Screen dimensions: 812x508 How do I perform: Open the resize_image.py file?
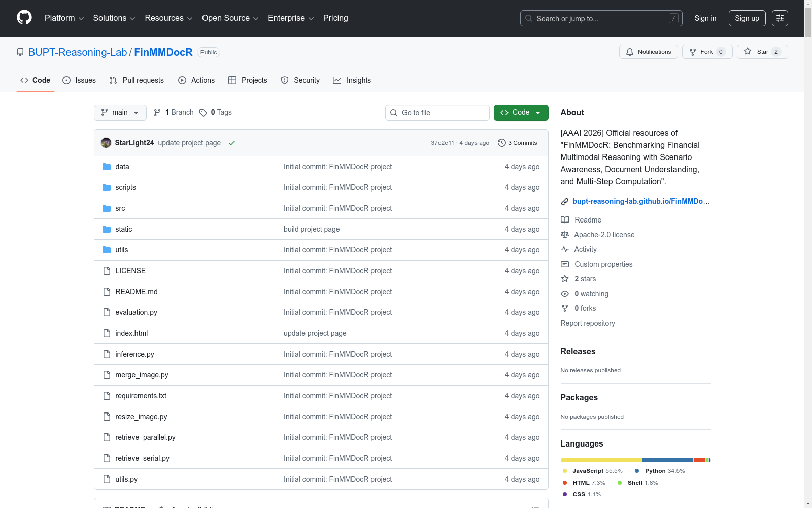click(x=141, y=417)
